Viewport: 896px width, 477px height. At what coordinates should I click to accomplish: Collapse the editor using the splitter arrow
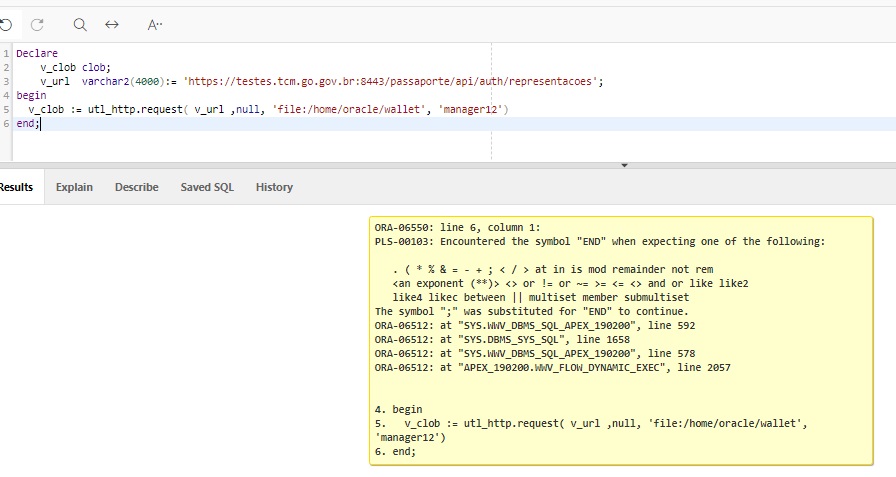pos(625,165)
